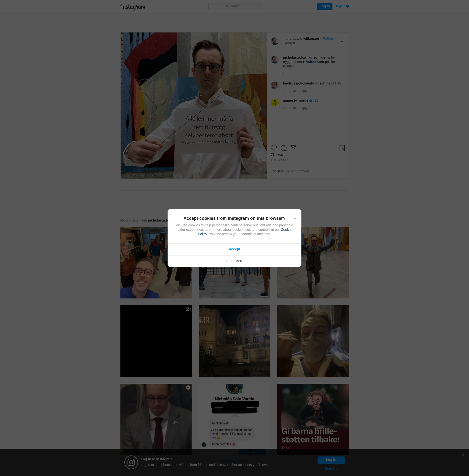
Task: Click Instagram camera icon in bottom banner
Action: [131, 462]
